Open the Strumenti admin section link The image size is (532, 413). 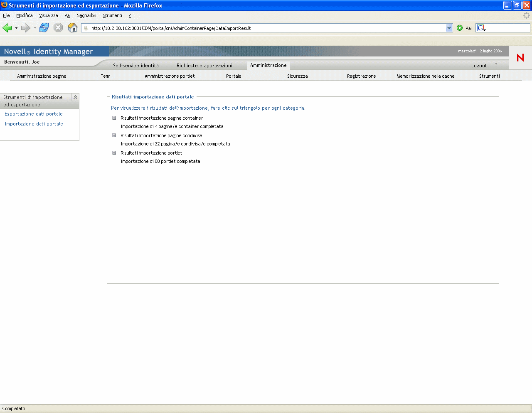coord(490,76)
